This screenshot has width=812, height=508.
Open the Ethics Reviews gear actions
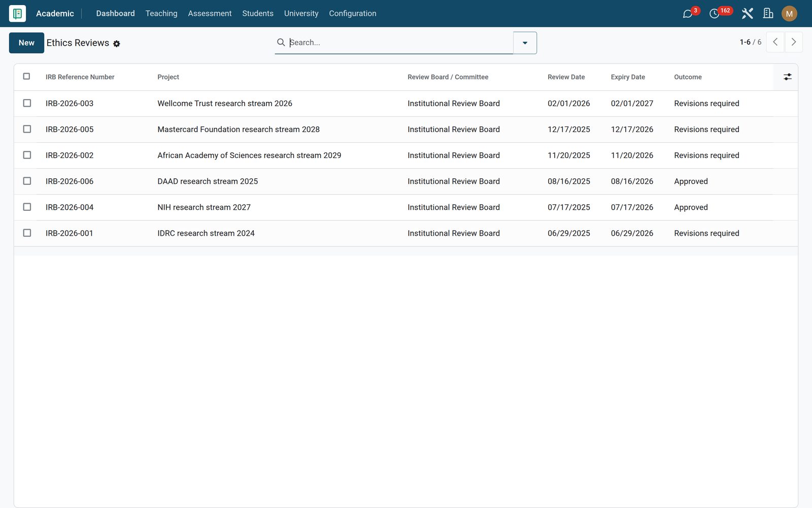coord(117,44)
